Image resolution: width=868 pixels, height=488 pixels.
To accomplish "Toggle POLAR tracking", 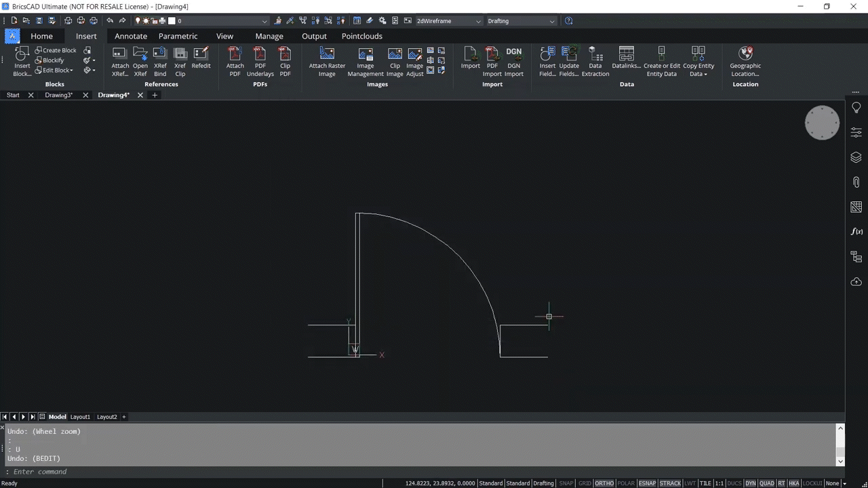I will click(x=627, y=483).
